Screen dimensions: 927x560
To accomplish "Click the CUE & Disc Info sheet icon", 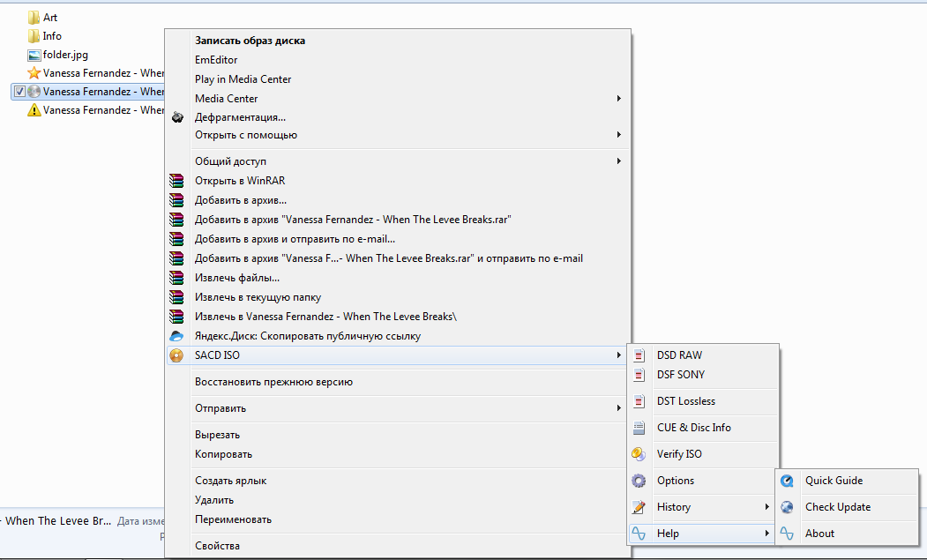I will pos(639,428).
